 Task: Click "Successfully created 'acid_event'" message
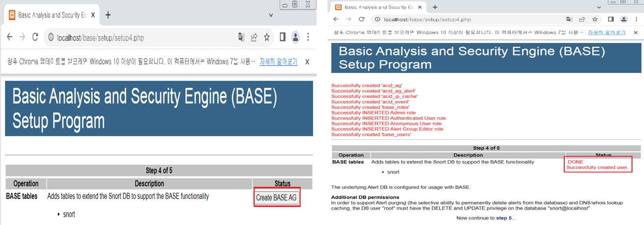[370, 102]
